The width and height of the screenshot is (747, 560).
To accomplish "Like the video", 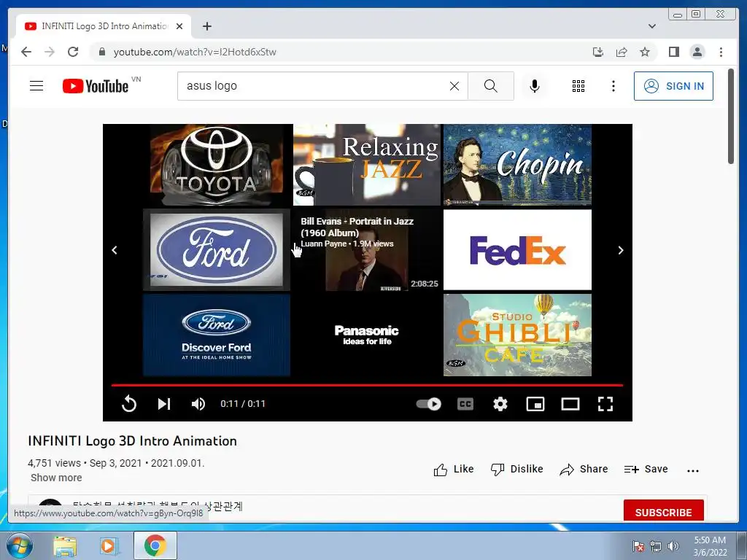I will [454, 470].
